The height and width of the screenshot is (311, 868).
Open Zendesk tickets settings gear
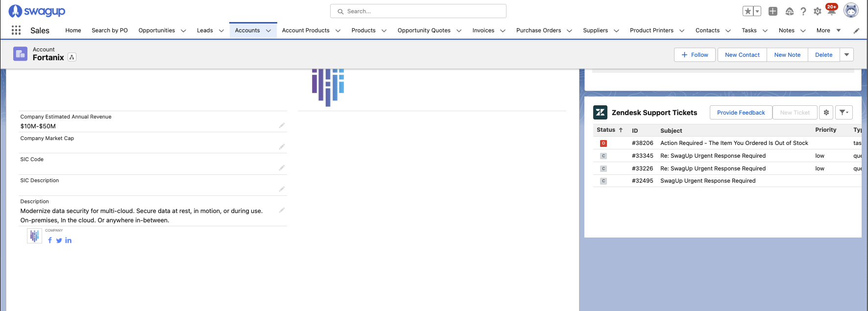(826, 113)
